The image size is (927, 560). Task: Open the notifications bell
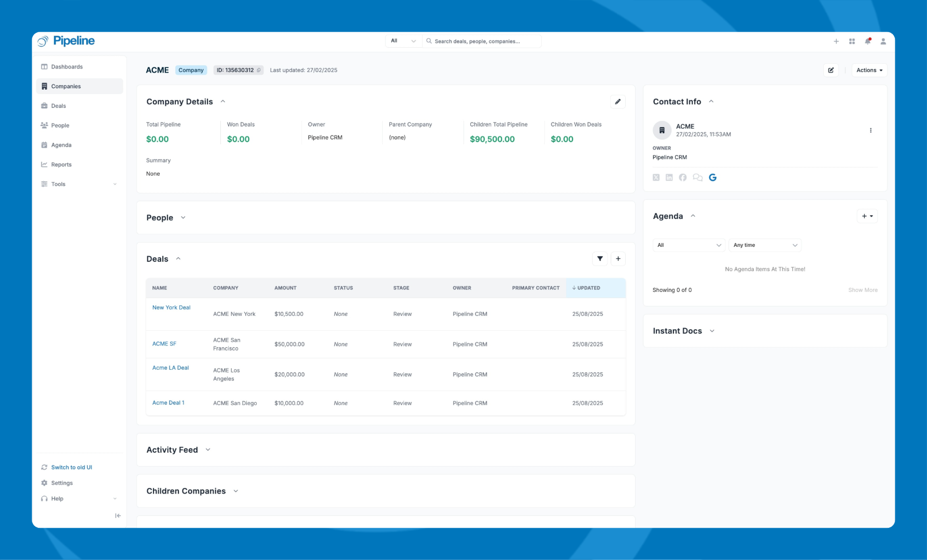click(868, 41)
